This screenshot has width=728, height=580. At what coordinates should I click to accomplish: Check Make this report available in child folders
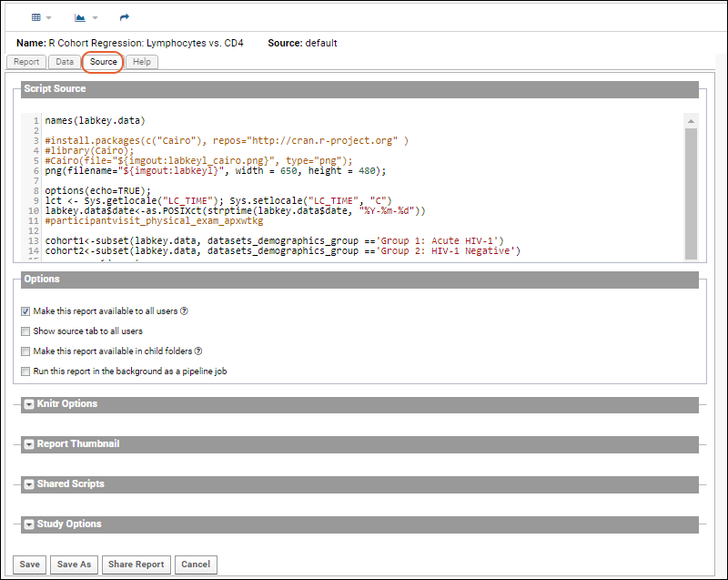tap(25, 351)
